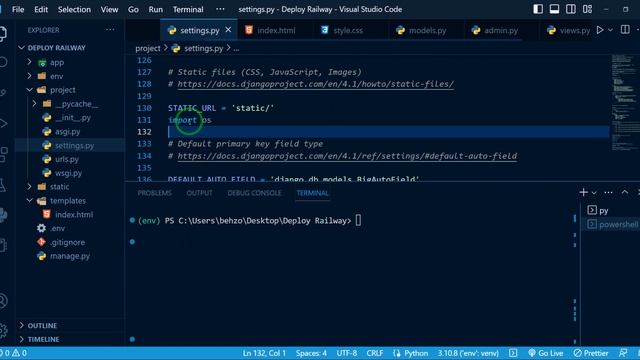The height and width of the screenshot is (360, 640).
Task: Select the py terminal instance
Action: (x=612, y=210)
